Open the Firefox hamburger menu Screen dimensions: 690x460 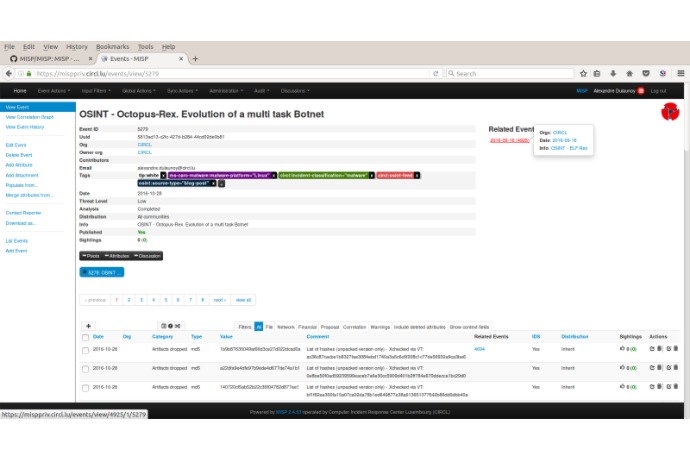680,74
